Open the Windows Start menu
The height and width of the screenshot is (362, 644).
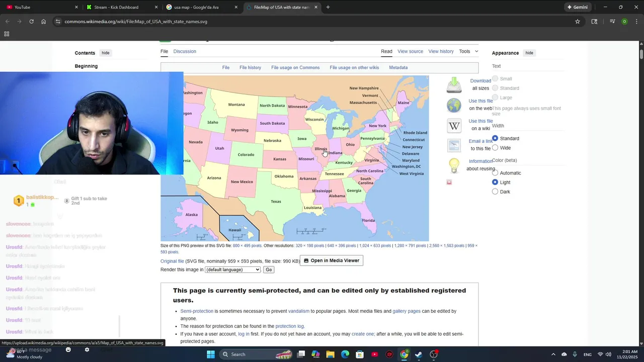[x=211, y=354]
